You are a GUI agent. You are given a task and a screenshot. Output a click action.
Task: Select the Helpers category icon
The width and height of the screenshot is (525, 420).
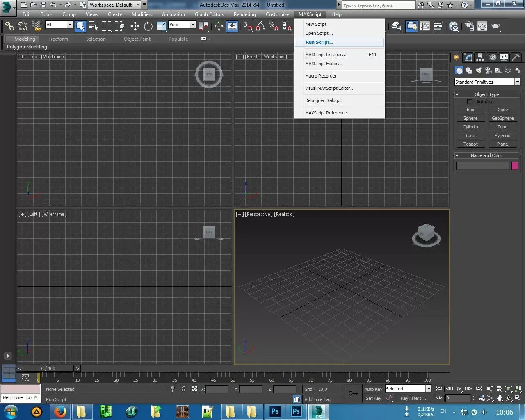498,71
